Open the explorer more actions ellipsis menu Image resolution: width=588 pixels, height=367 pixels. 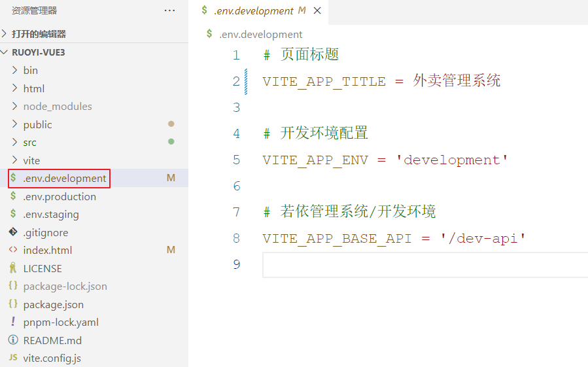pos(169,10)
